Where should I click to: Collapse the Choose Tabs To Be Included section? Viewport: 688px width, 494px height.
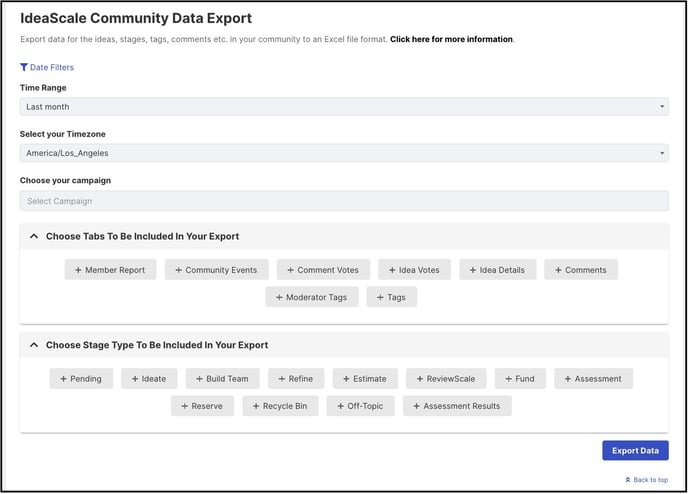[x=34, y=236]
